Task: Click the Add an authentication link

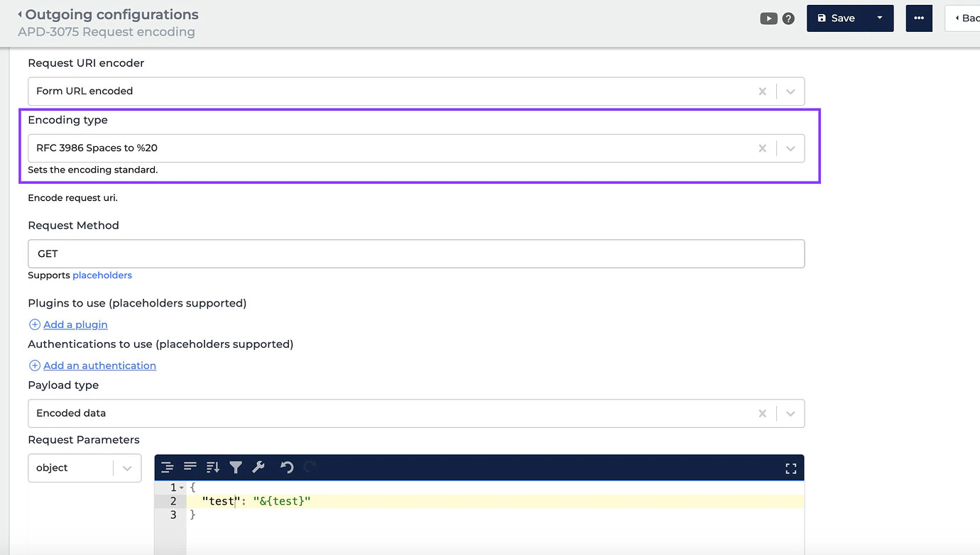Action: (x=99, y=366)
